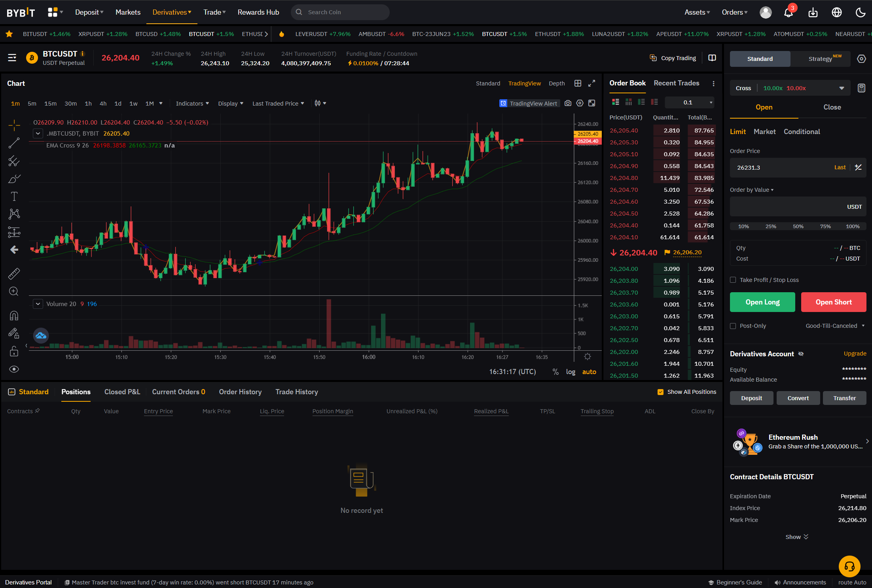The height and width of the screenshot is (588, 872).
Task: Open the Closed P&L tab
Action: point(122,392)
